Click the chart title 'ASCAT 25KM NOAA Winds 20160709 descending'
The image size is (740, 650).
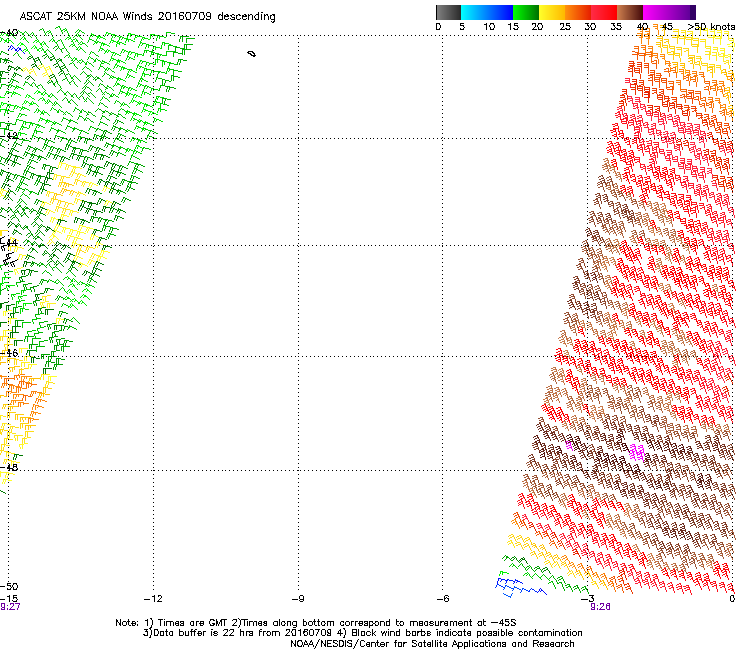[147, 17]
